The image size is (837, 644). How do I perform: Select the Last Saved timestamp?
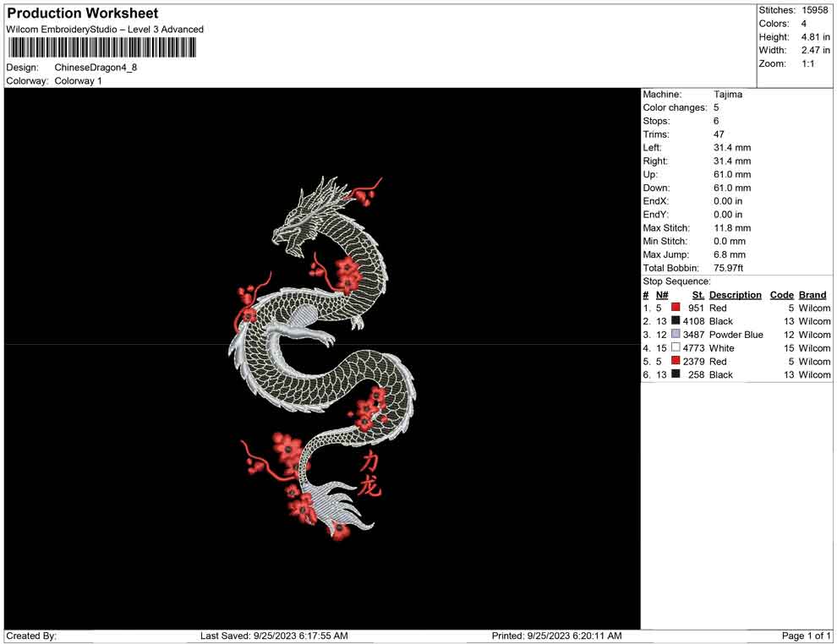(261, 636)
